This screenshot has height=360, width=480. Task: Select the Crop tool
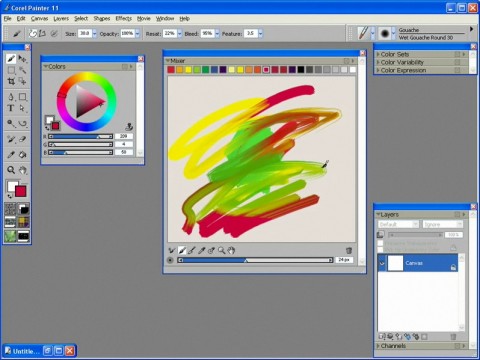pos(11,81)
